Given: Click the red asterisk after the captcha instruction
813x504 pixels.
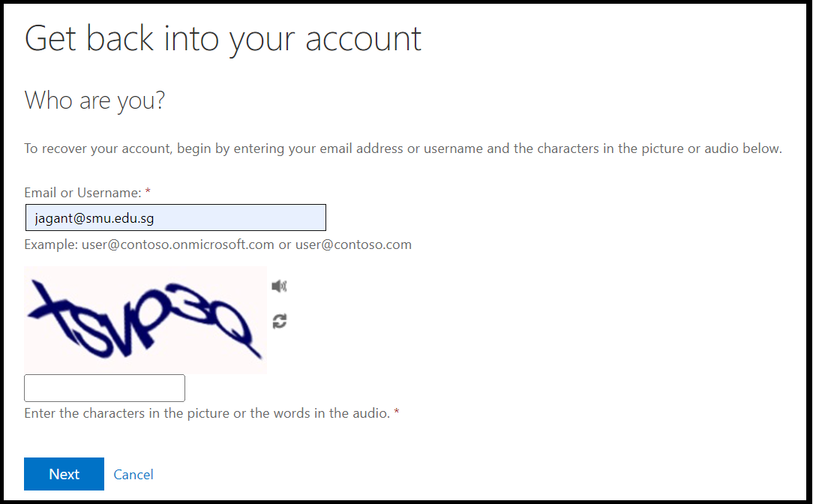Looking at the screenshot, I should 397,413.
